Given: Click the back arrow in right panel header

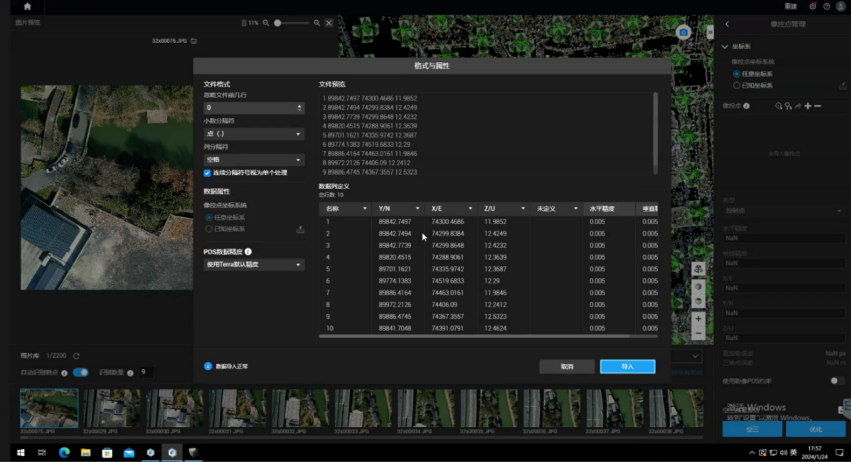Looking at the screenshot, I should click(x=727, y=24).
